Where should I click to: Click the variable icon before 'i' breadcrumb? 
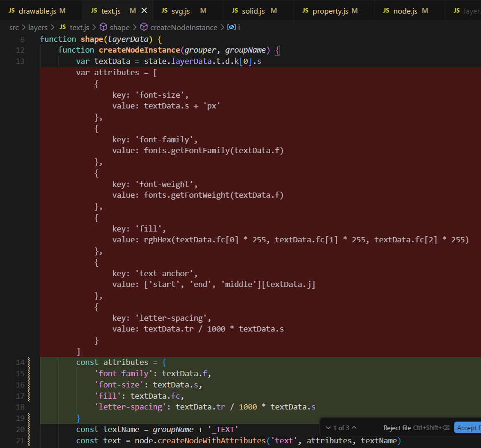tap(231, 28)
